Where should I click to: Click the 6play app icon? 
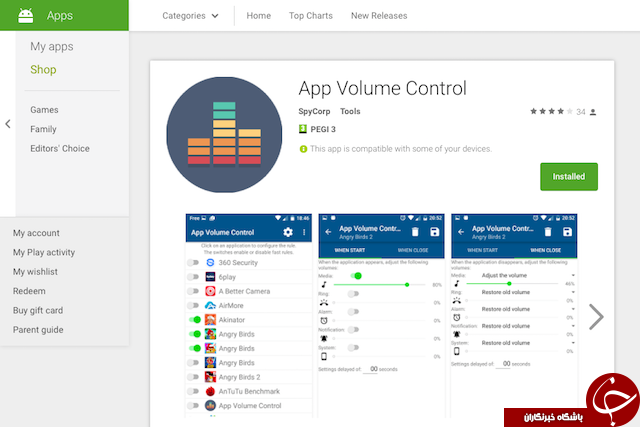(210, 277)
